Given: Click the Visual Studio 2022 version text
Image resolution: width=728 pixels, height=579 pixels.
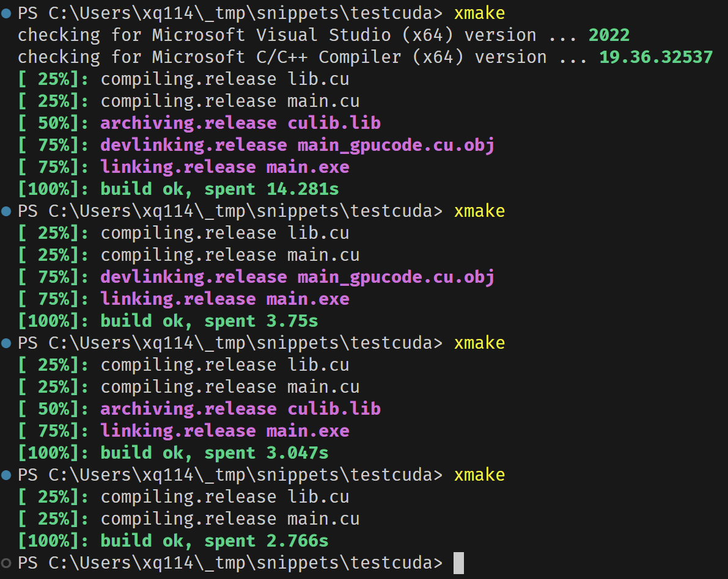Looking at the screenshot, I should coord(609,34).
